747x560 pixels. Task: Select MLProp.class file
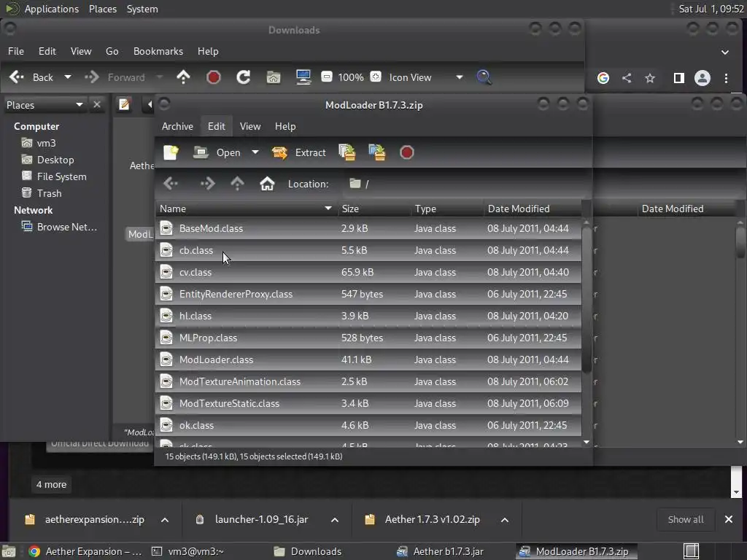(368, 338)
